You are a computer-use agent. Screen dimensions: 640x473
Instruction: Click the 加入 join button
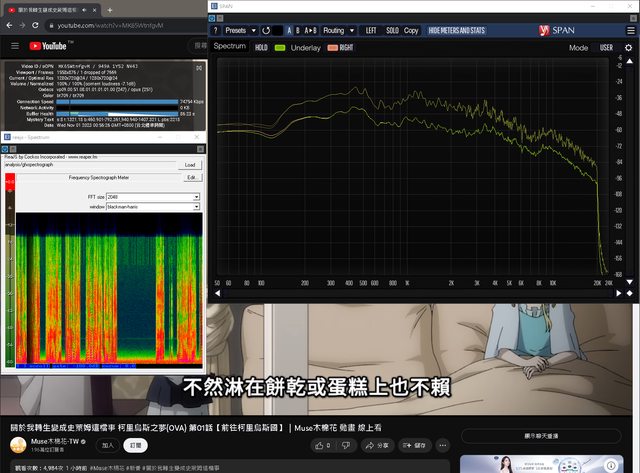tap(108, 445)
